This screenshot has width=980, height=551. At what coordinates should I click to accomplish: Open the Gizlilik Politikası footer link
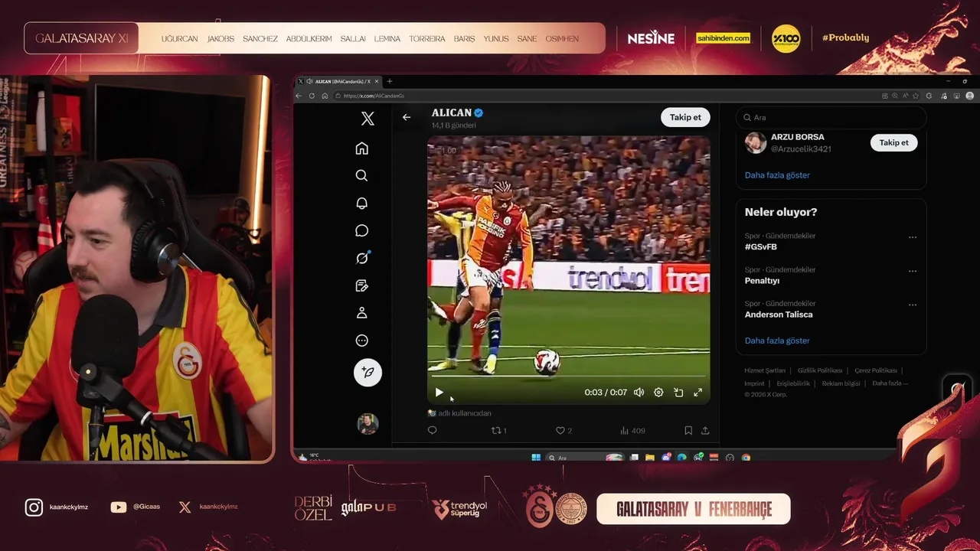(x=820, y=370)
